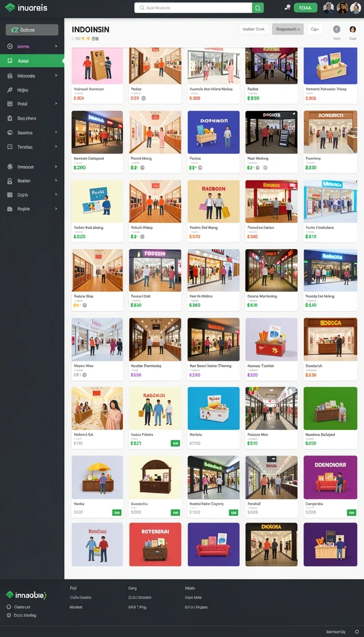364x637 pixels.
Task: Click the small profile avatar in the page header
Action: coord(353,29)
